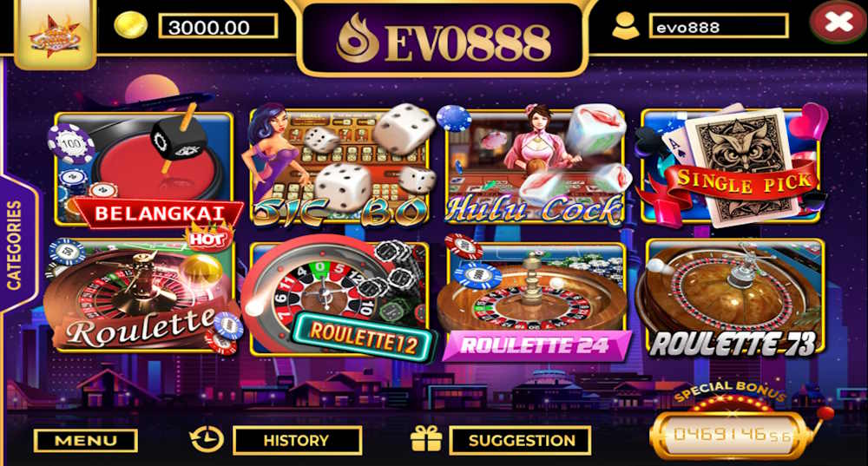Image resolution: width=868 pixels, height=466 pixels.
Task: Click the SUGGESTION button
Action: pos(520,440)
